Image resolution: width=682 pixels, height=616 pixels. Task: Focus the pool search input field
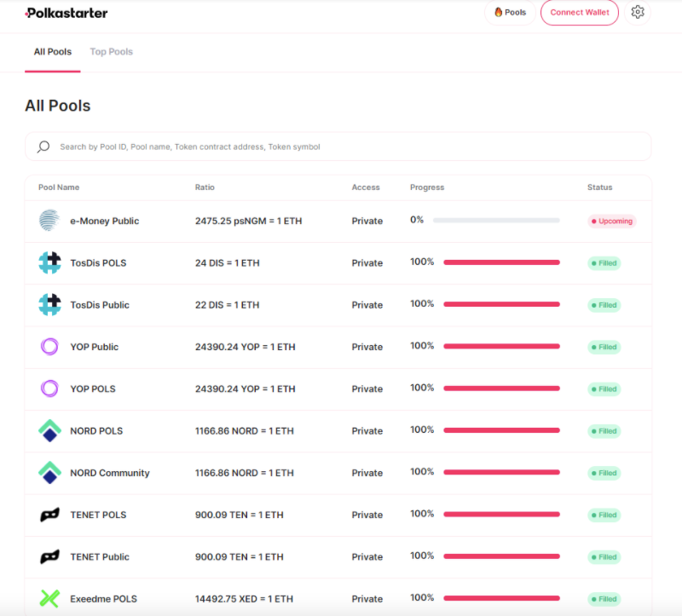(x=338, y=147)
